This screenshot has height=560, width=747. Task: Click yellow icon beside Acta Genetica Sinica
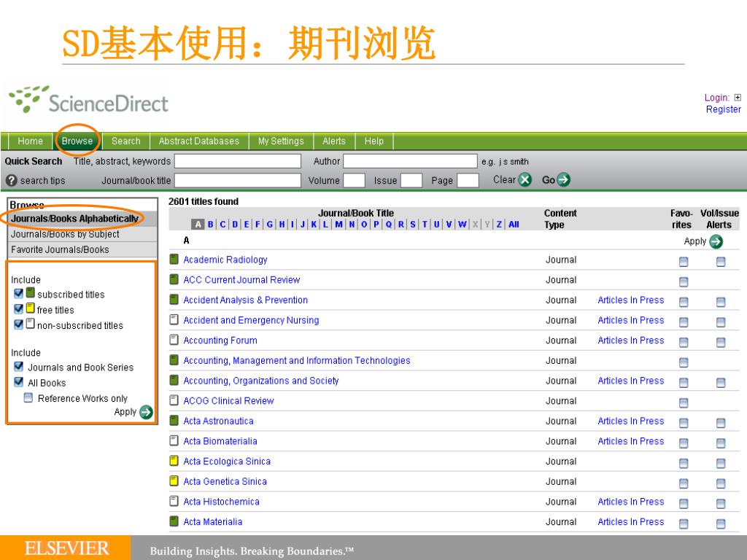[174, 481]
